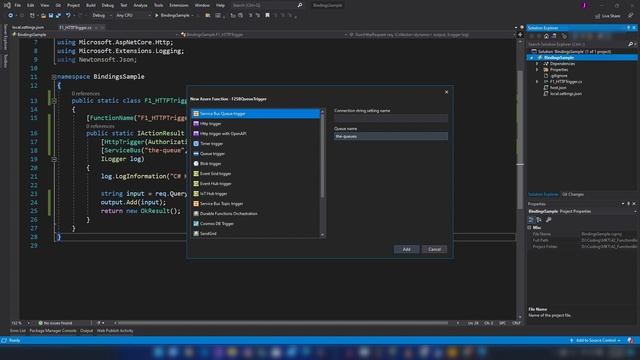Choose IoT Hub trigger template

coord(256,193)
